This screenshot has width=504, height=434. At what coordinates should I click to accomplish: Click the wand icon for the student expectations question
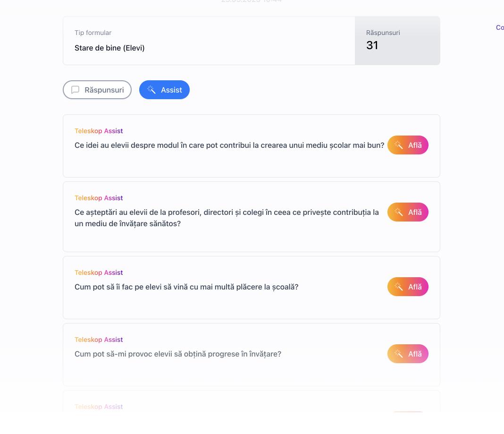[x=399, y=212]
